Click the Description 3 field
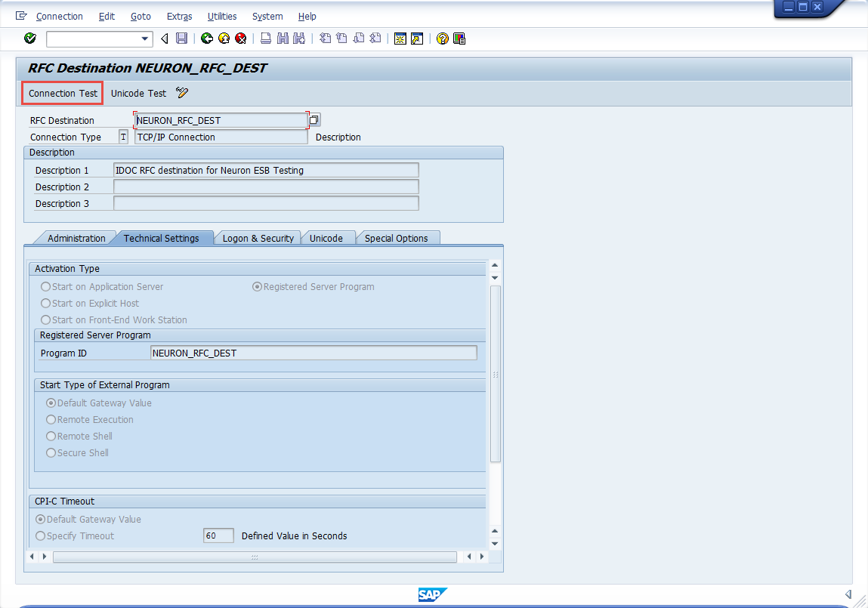The image size is (868, 608). pyautogui.click(x=266, y=203)
